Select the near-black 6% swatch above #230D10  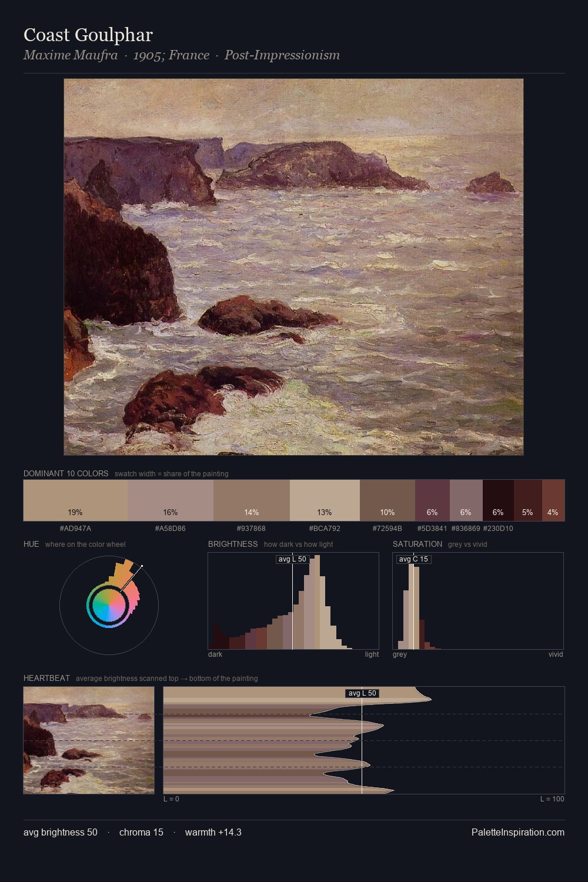tap(498, 500)
